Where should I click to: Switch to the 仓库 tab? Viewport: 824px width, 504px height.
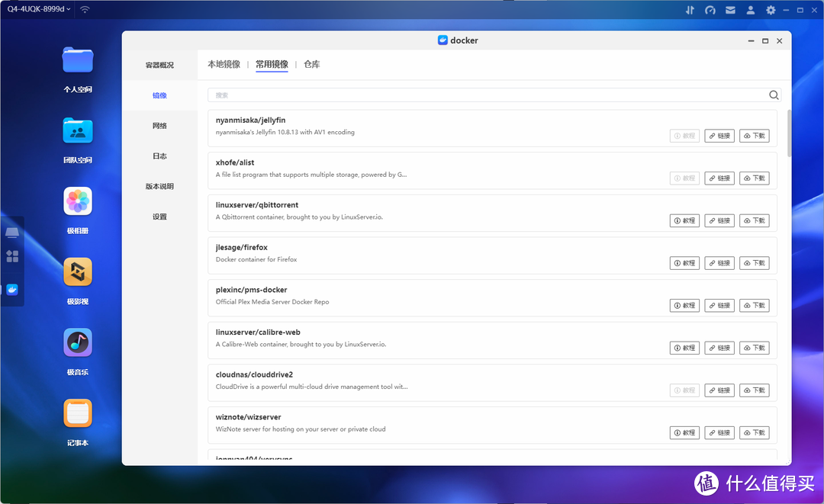click(311, 65)
